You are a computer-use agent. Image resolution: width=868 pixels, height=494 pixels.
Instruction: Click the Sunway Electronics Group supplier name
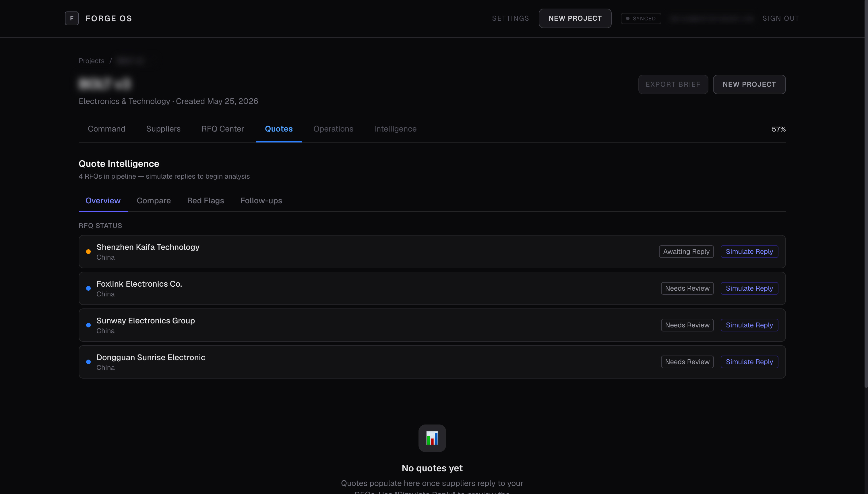pos(146,321)
